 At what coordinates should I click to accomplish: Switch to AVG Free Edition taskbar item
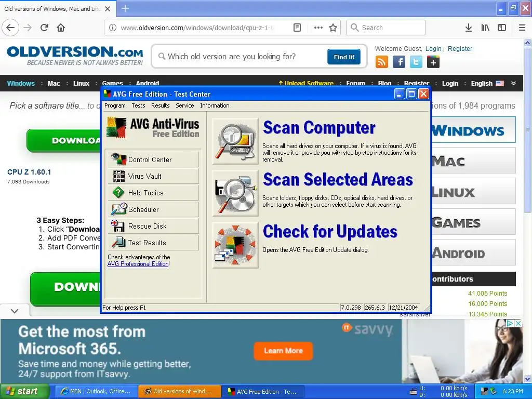(262, 392)
